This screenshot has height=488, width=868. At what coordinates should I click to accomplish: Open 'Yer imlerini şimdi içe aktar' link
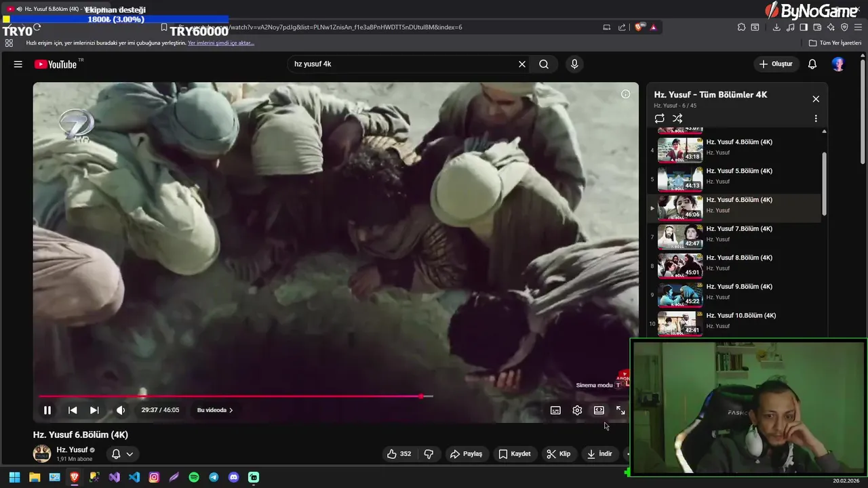click(221, 43)
